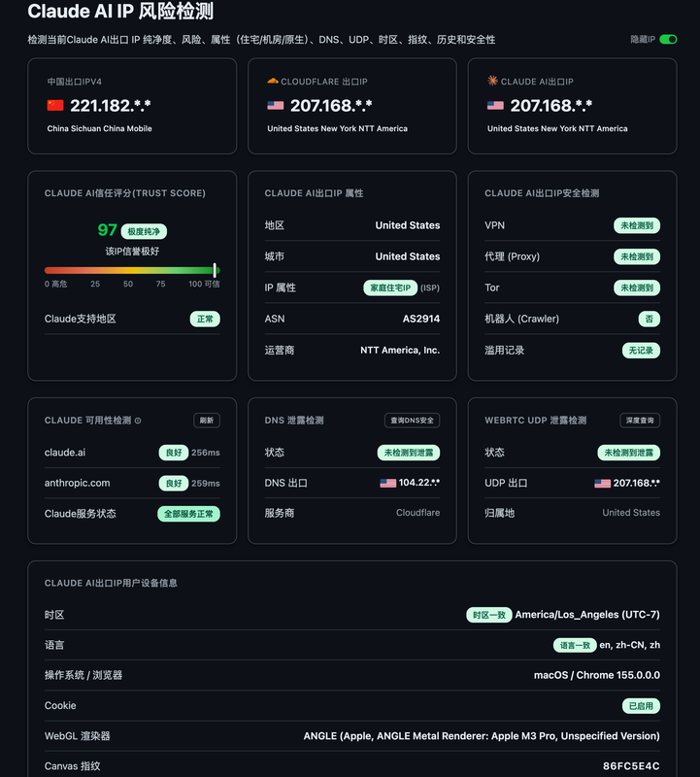Toggle the 隐藏IP switch off
Viewport: 700px width, 777px height.
pyautogui.click(x=668, y=39)
